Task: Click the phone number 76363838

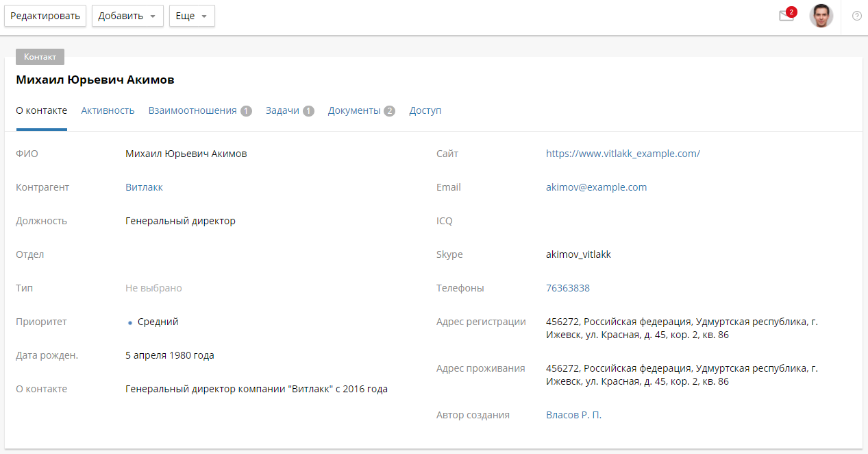Action: (567, 288)
